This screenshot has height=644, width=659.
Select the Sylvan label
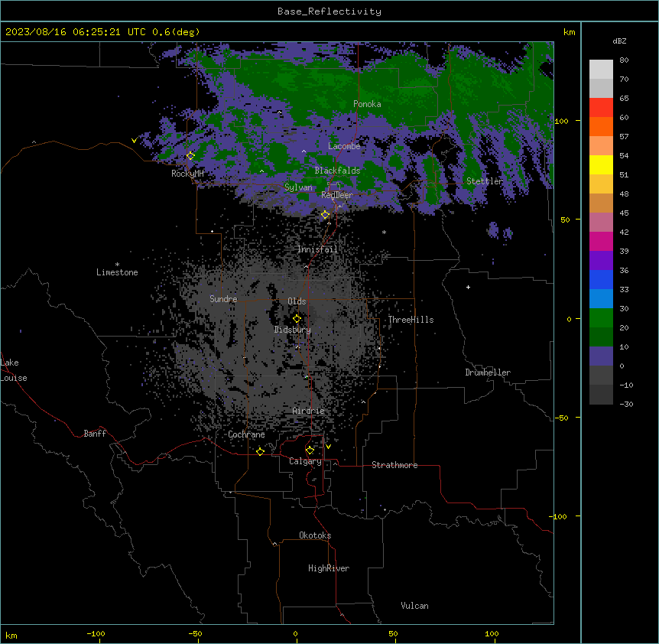click(x=298, y=187)
